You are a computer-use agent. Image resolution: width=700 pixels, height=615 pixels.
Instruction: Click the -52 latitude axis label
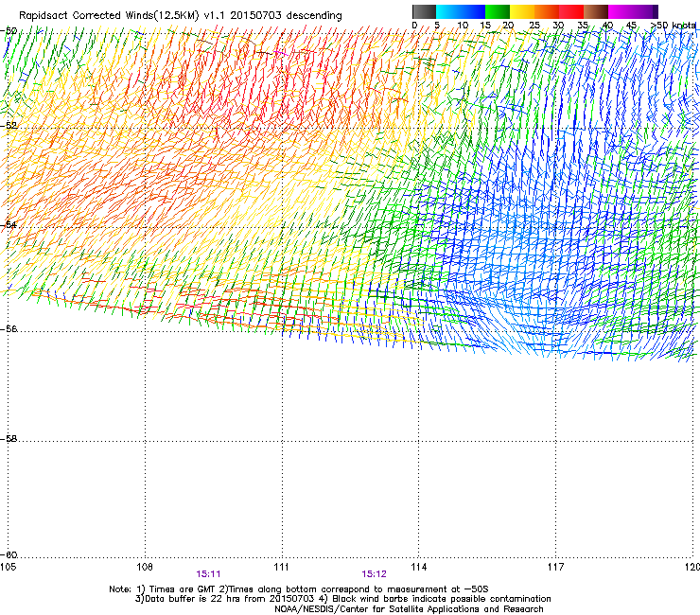[x=9, y=126]
